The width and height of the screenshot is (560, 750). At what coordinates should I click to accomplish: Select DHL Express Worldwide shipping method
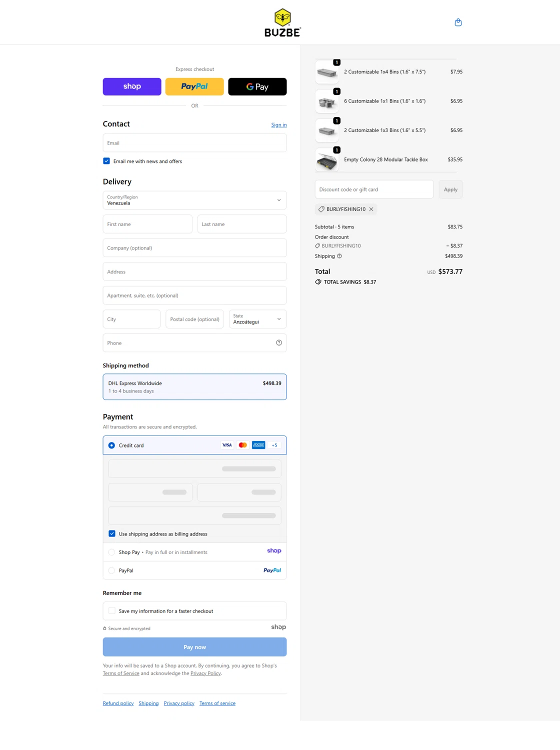point(194,387)
